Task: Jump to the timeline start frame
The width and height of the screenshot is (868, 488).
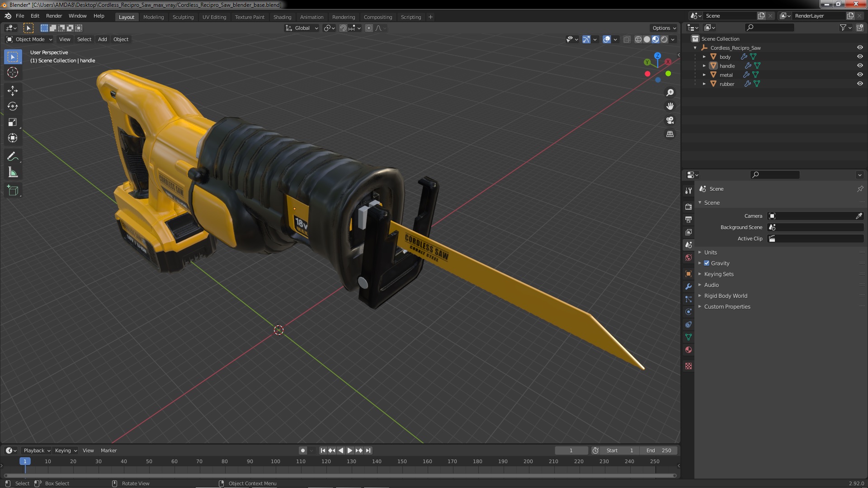Action: coord(323,450)
